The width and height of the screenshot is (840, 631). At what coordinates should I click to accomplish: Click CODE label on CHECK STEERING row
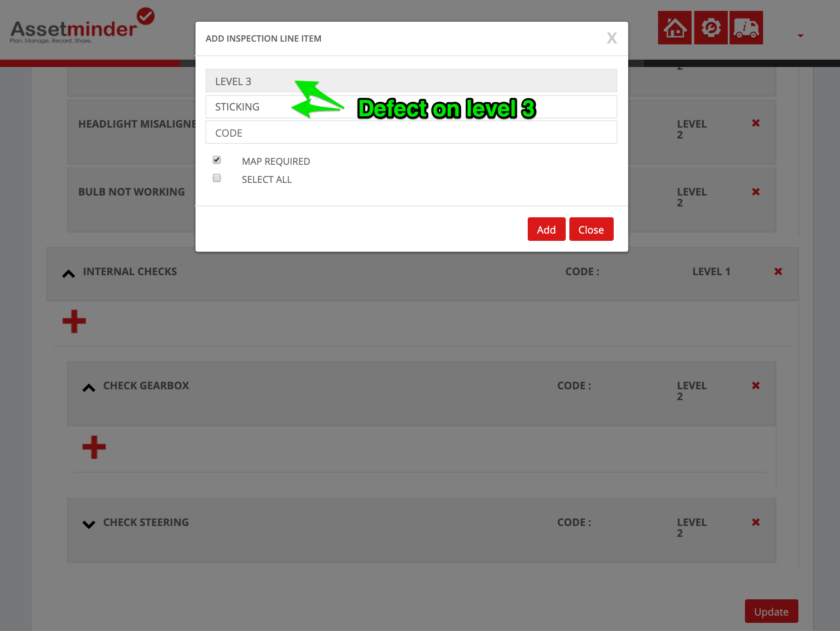(x=574, y=522)
